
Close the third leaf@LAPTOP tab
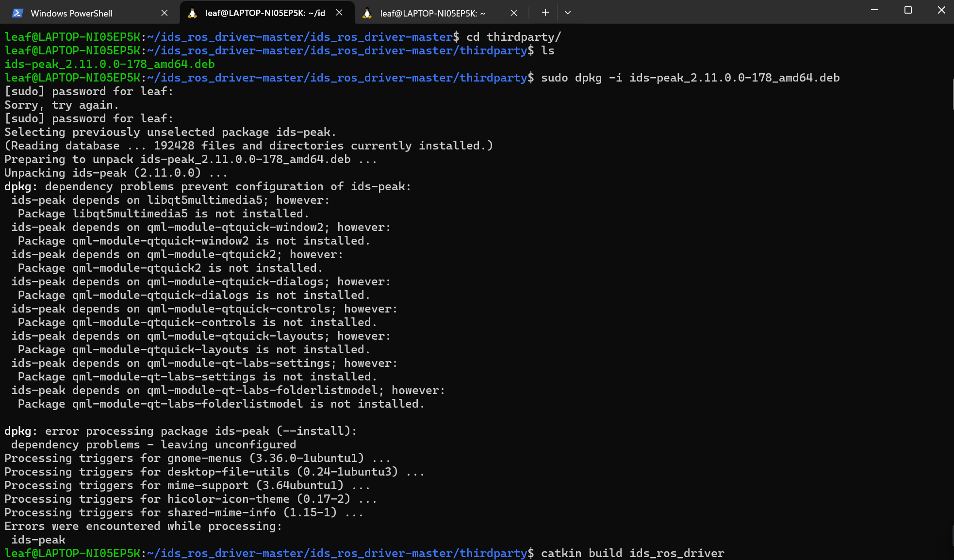[514, 13]
